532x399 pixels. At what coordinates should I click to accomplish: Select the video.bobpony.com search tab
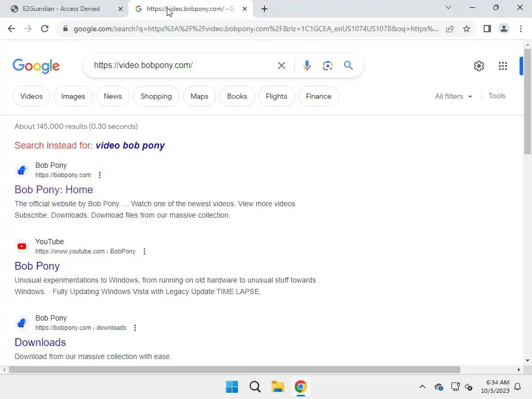pyautogui.click(x=191, y=9)
